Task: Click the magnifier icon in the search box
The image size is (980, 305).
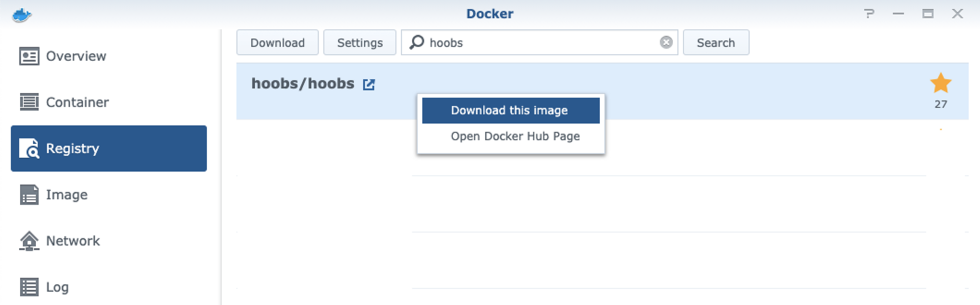Action: 416,42
